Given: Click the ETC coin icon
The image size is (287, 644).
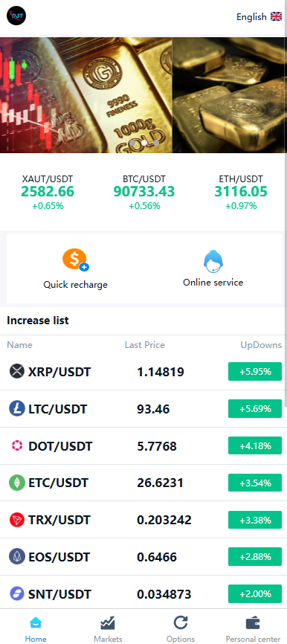Looking at the screenshot, I should 17,483.
